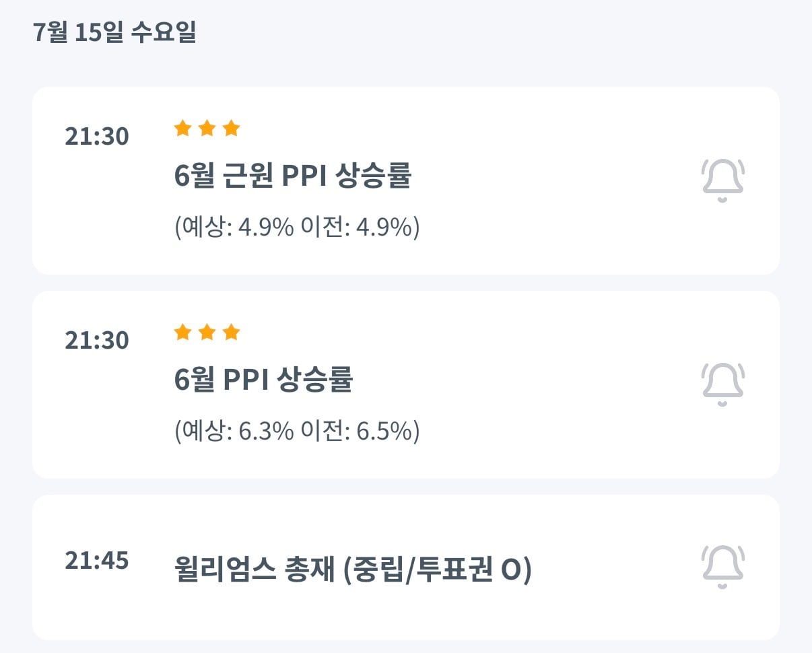812x653 pixels.
Task: Click middle star on 6월 PPI 상승률 card
Action: pyautogui.click(x=207, y=333)
